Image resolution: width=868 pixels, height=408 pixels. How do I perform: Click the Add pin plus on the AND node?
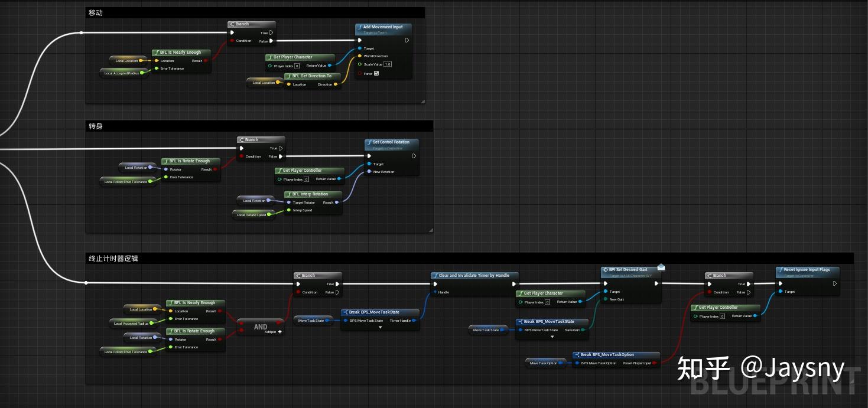coord(280,332)
